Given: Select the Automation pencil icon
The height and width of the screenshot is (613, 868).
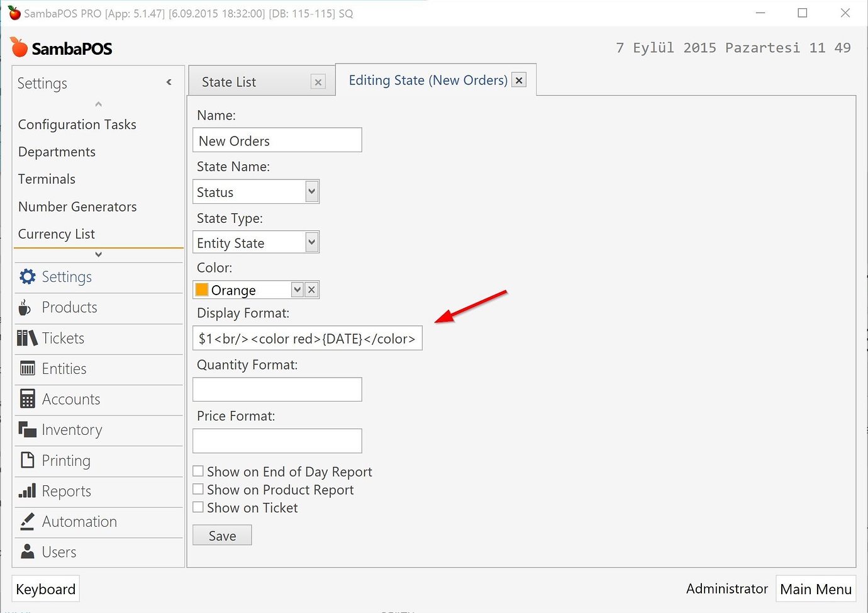Looking at the screenshot, I should [28, 521].
